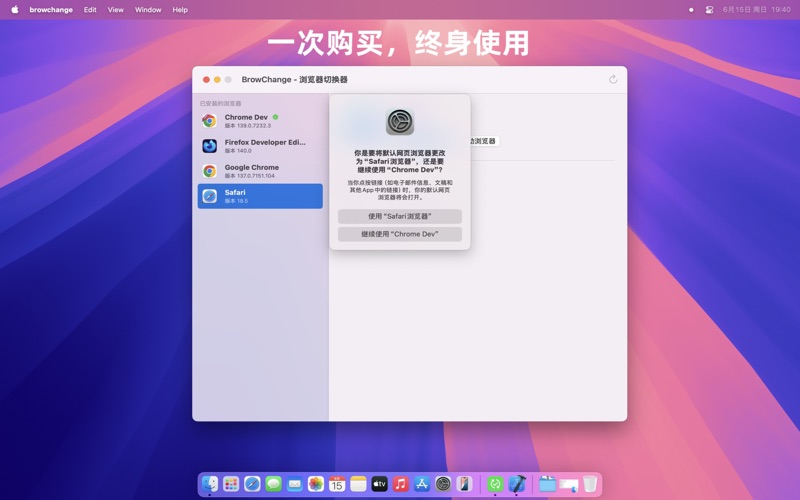The height and width of the screenshot is (500, 800).
Task: Open Xcode from the Dock
Action: (x=516, y=484)
